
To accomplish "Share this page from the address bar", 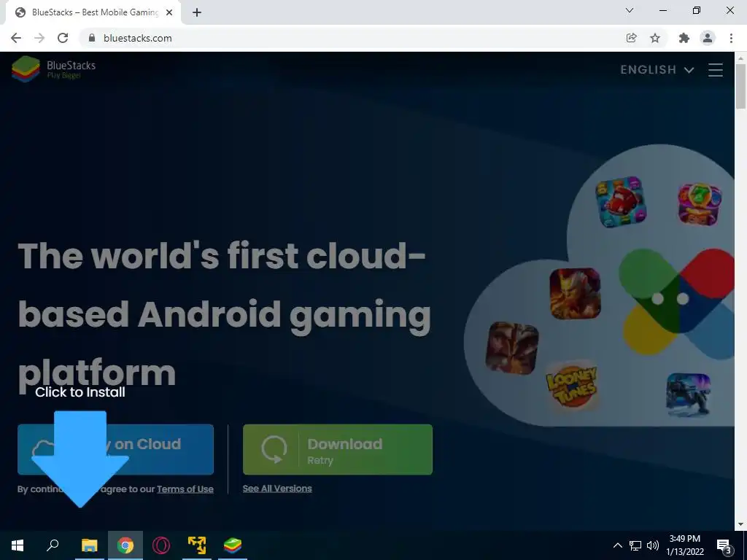I will coord(631,38).
